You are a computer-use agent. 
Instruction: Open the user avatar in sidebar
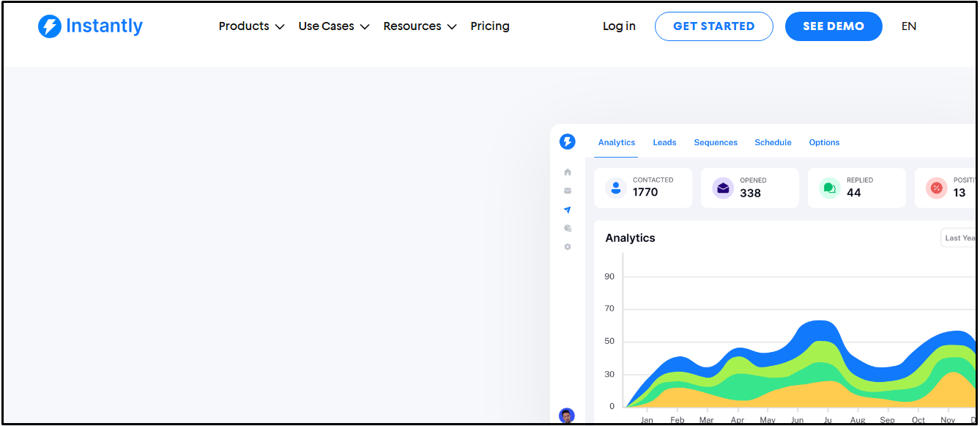(566, 416)
